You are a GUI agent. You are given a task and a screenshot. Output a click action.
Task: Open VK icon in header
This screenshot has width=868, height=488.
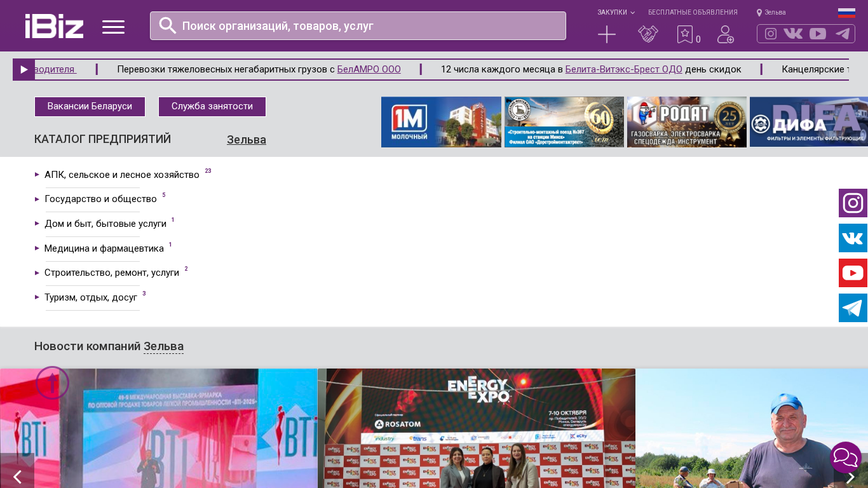(x=793, y=34)
